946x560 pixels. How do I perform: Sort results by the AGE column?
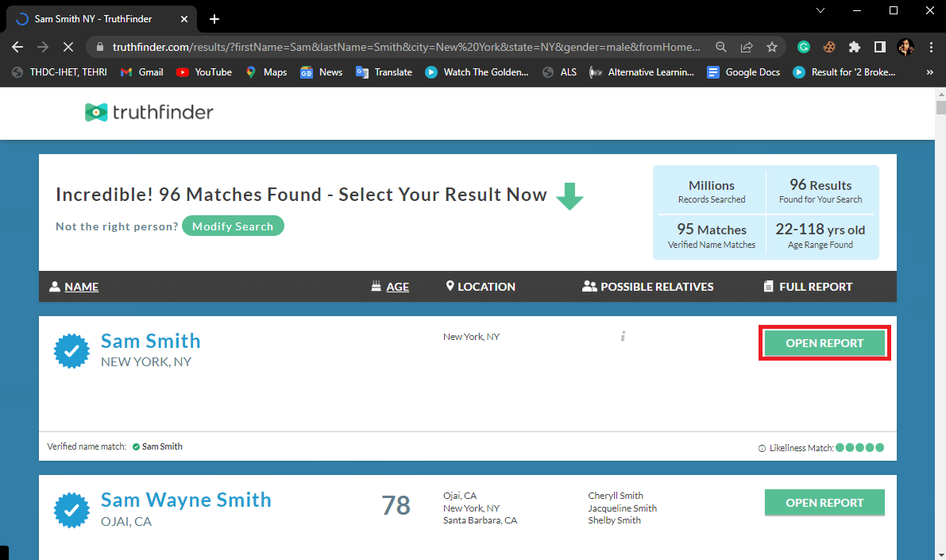click(397, 287)
